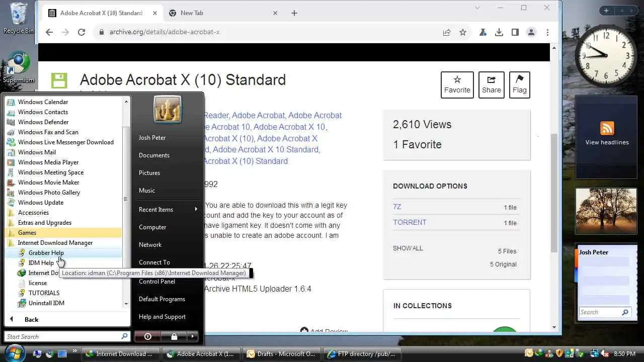
Task: Collapse Internet Download Manager folder
Action: (55, 243)
